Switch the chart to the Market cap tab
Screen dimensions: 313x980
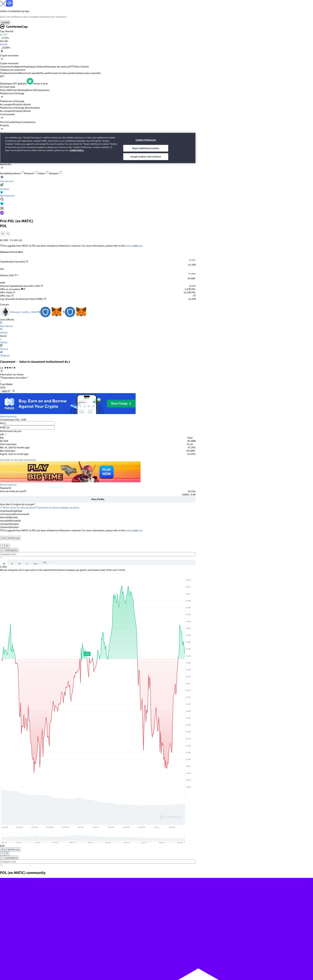[14, 538]
